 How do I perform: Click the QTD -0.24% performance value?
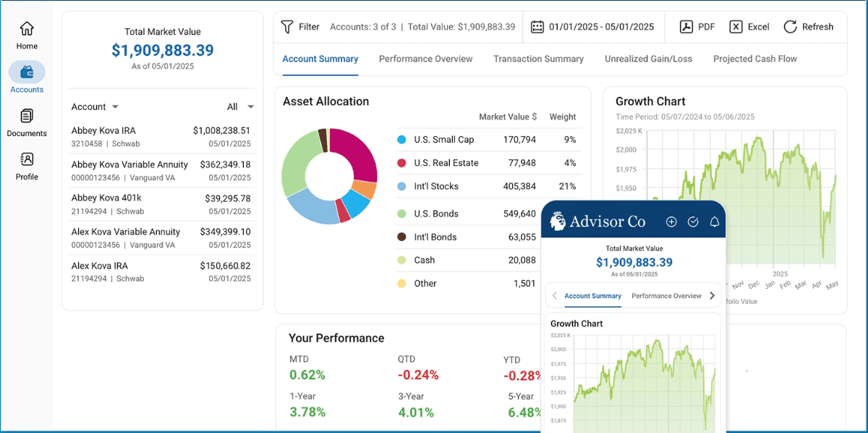pyautogui.click(x=418, y=375)
